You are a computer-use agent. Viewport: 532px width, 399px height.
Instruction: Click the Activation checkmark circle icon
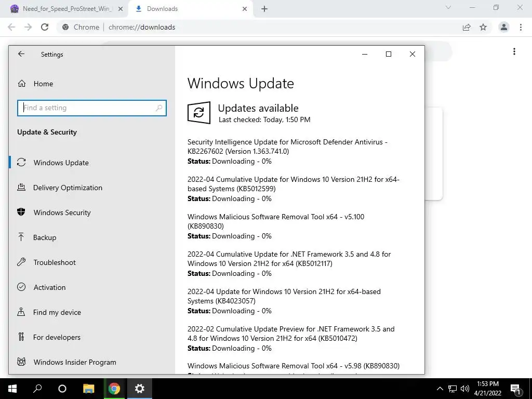(x=21, y=287)
